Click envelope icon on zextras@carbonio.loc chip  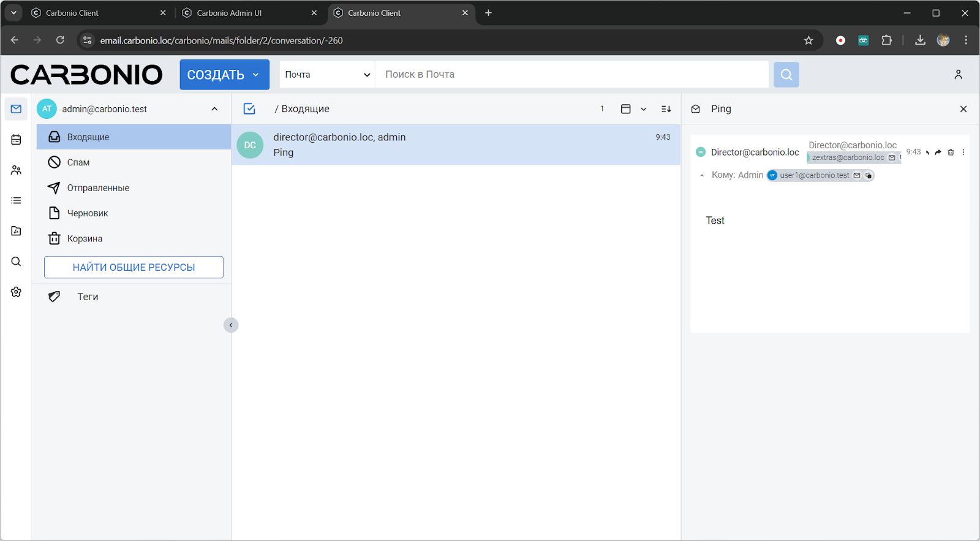click(x=892, y=157)
